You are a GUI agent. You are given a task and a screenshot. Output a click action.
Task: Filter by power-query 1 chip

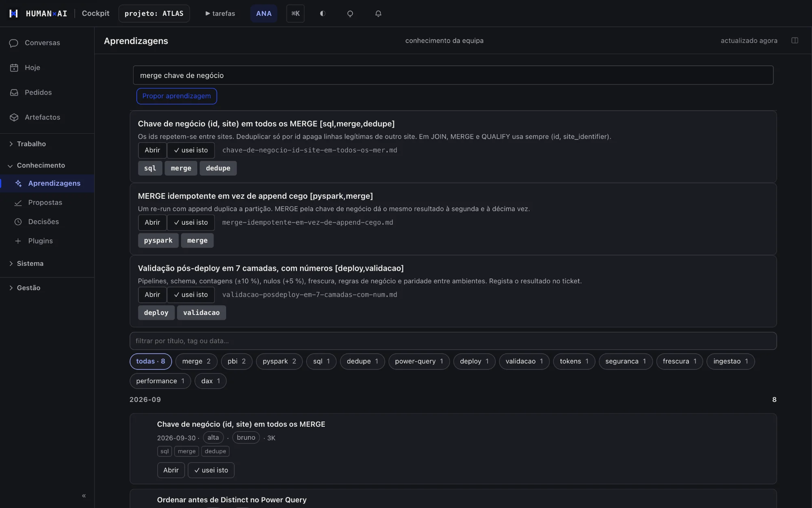[419, 361]
